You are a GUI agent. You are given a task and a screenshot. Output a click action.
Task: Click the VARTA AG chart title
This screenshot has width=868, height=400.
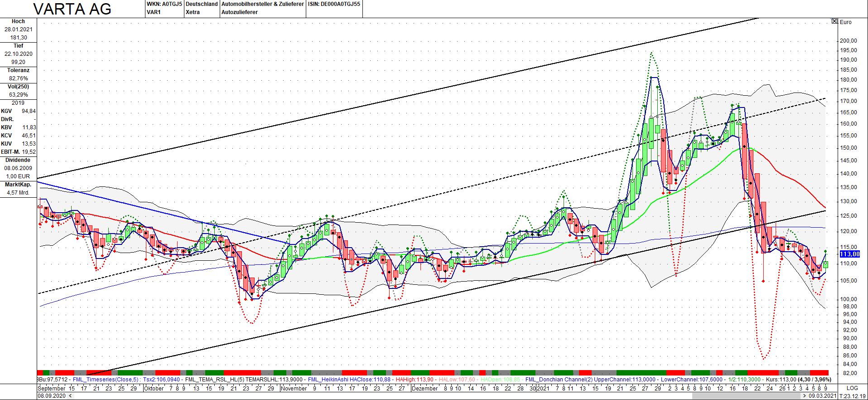[72, 9]
